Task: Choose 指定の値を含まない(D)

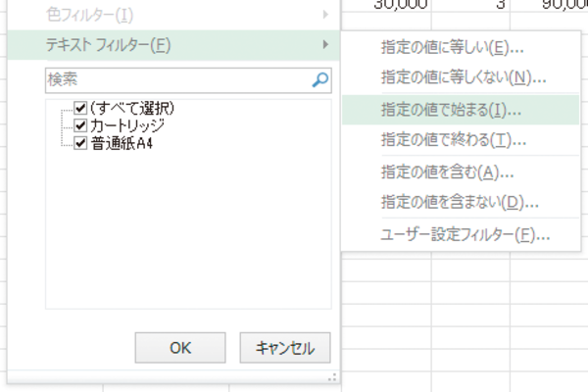Action: coord(461,203)
